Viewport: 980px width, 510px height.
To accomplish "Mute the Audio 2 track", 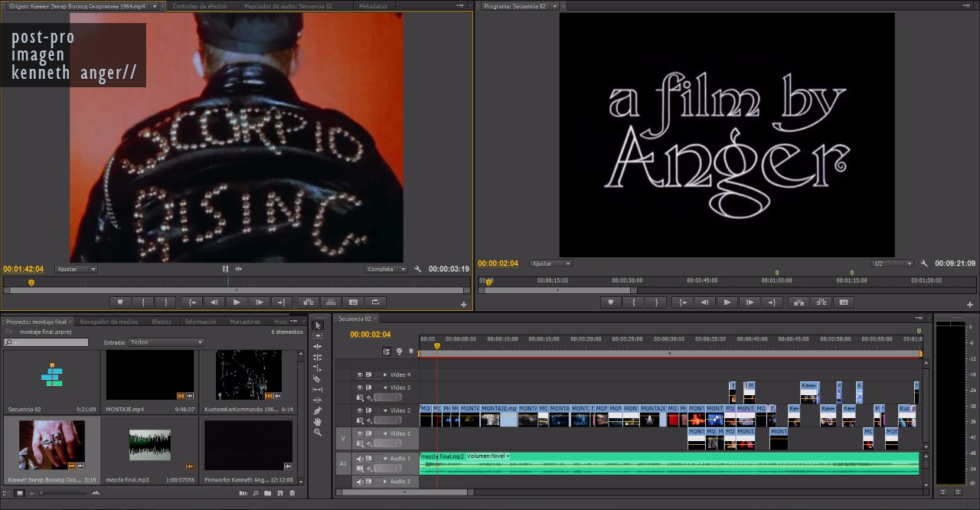I will pos(360,482).
